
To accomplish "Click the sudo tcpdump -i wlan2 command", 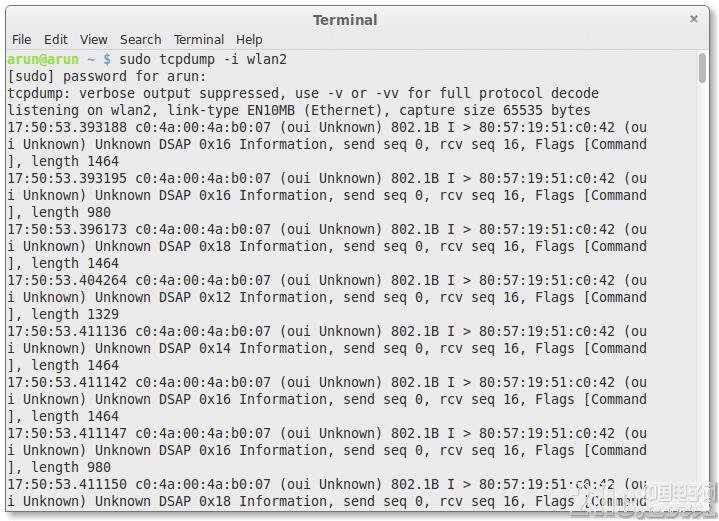I will pyautogui.click(x=203, y=60).
